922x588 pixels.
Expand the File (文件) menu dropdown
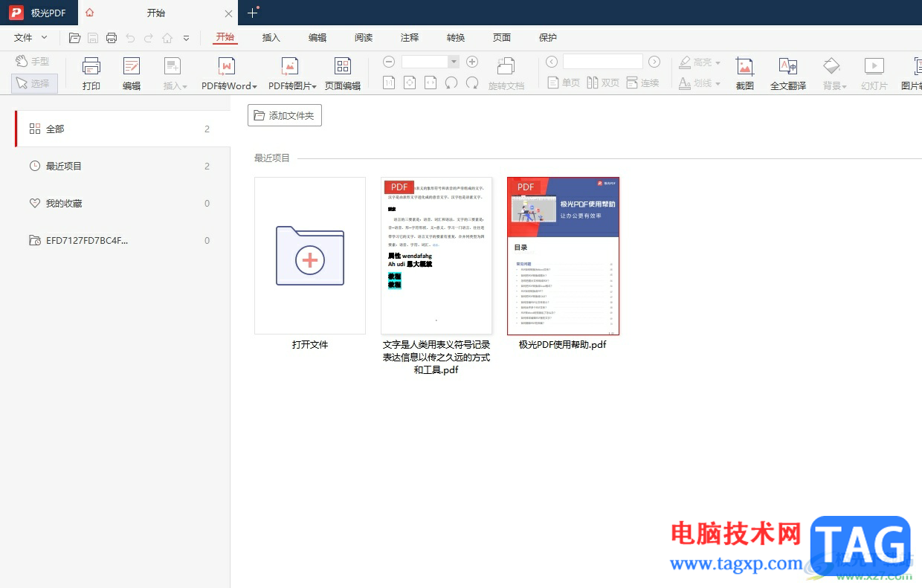point(30,37)
